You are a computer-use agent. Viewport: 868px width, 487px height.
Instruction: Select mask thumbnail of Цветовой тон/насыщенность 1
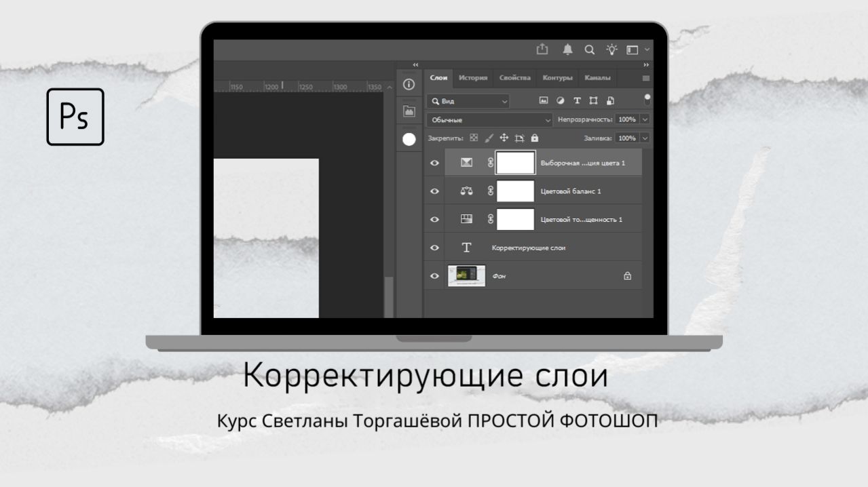pos(516,219)
